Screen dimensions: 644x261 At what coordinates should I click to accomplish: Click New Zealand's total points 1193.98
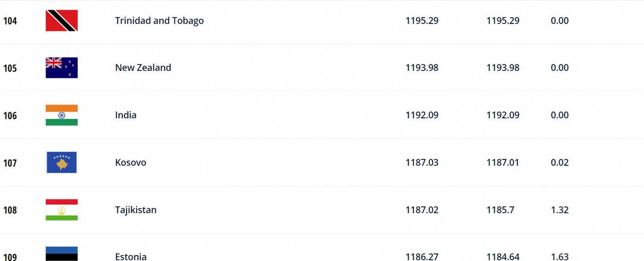[422, 68]
